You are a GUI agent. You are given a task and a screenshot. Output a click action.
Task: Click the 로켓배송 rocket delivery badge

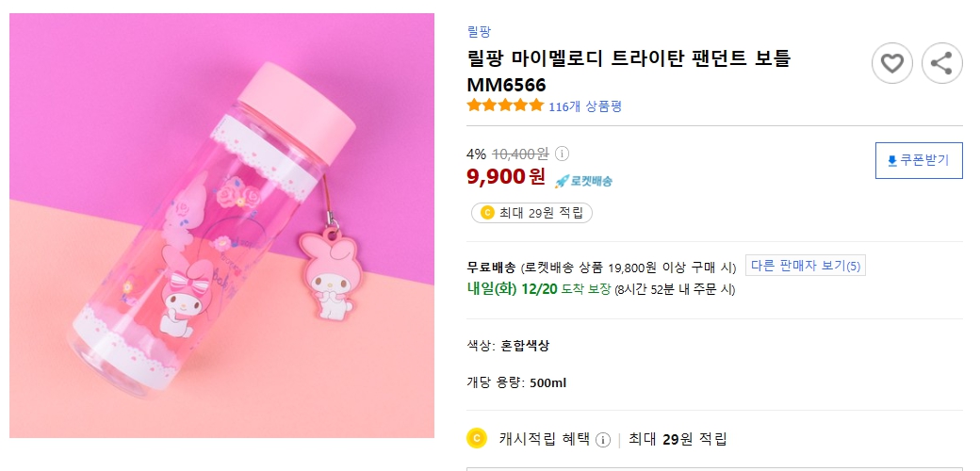point(583,180)
